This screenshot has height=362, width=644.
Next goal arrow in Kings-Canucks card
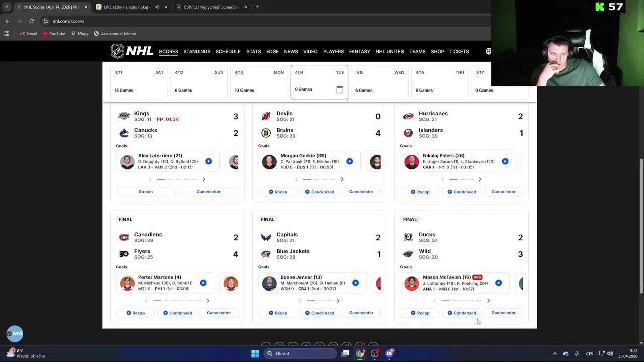204,179
